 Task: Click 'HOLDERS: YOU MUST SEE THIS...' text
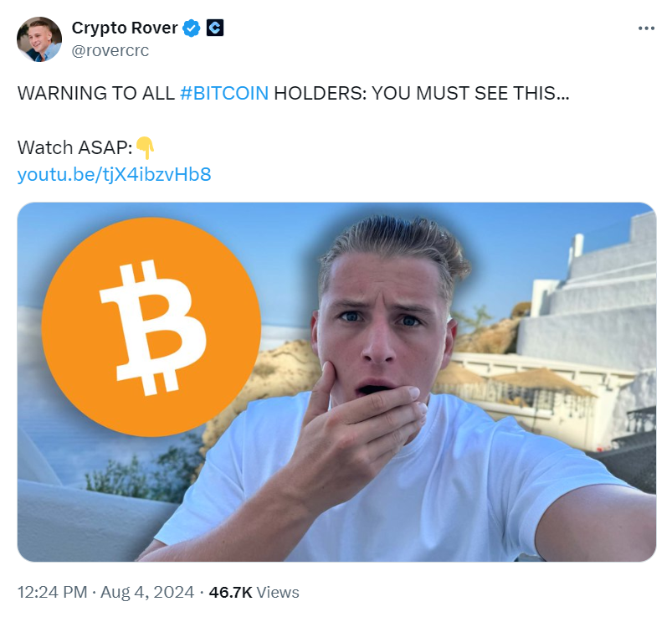tap(422, 93)
